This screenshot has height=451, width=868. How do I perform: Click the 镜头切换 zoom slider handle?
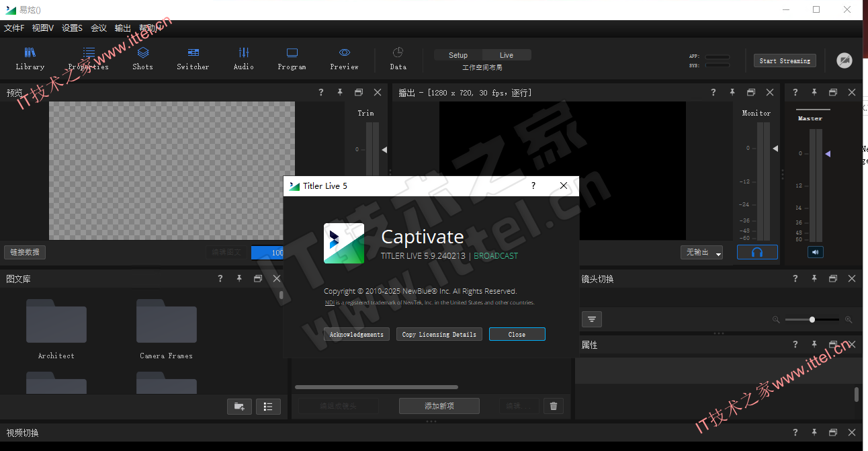812,319
